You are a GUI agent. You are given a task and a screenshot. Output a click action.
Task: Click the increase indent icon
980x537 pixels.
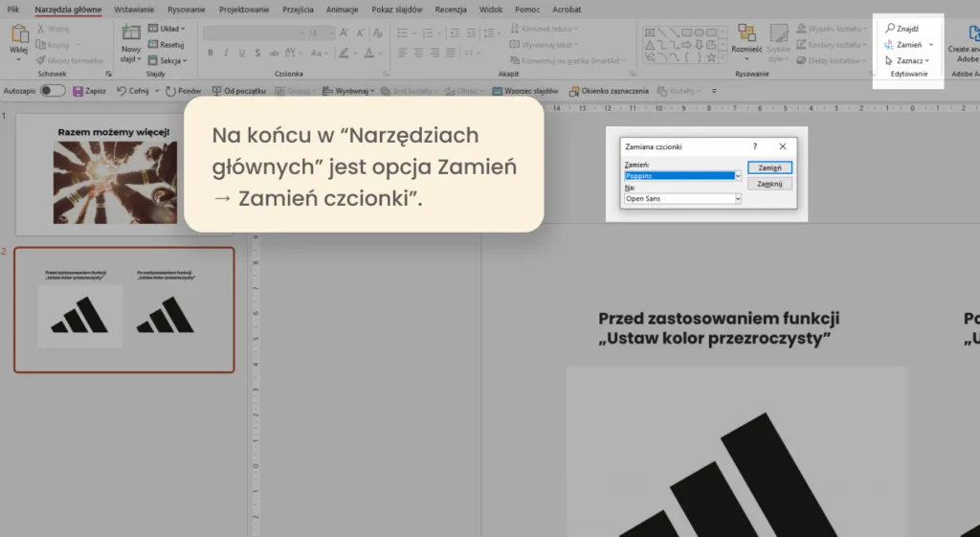(x=471, y=33)
